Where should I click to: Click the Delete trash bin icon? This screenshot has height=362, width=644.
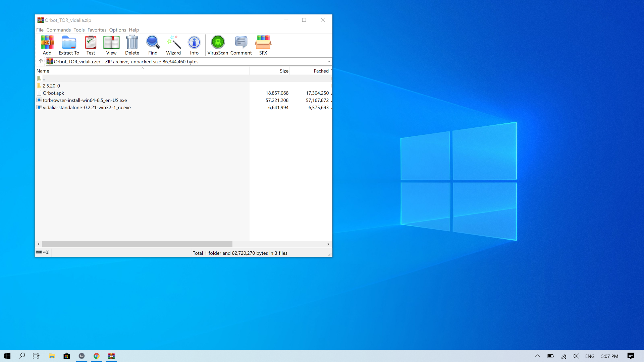[x=132, y=45]
